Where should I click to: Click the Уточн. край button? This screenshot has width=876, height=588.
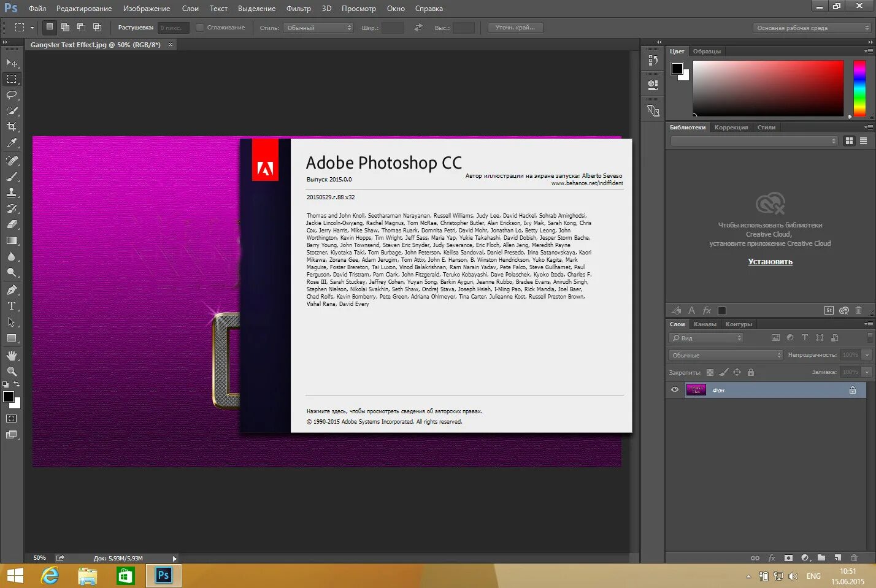coord(515,28)
